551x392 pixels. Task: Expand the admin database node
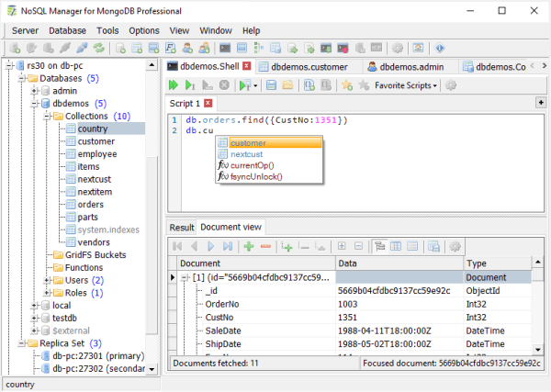pyautogui.click(x=35, y=91)
